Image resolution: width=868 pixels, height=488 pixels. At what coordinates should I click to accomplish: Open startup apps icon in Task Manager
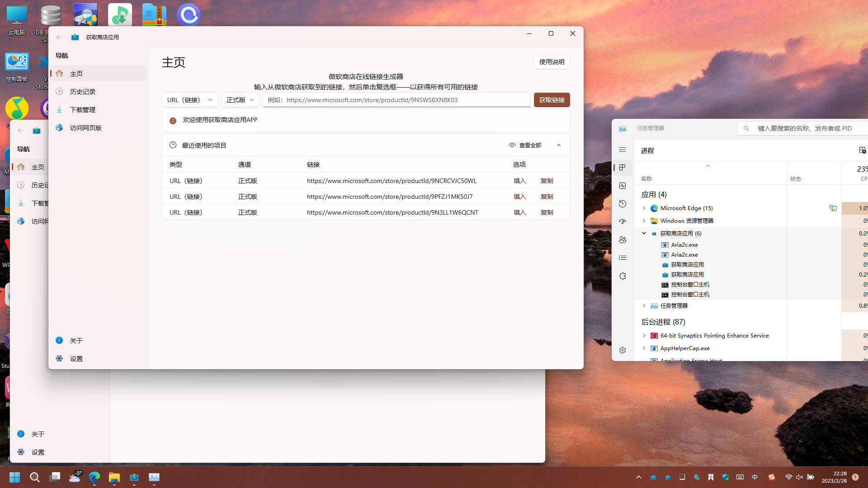[623, 222]
